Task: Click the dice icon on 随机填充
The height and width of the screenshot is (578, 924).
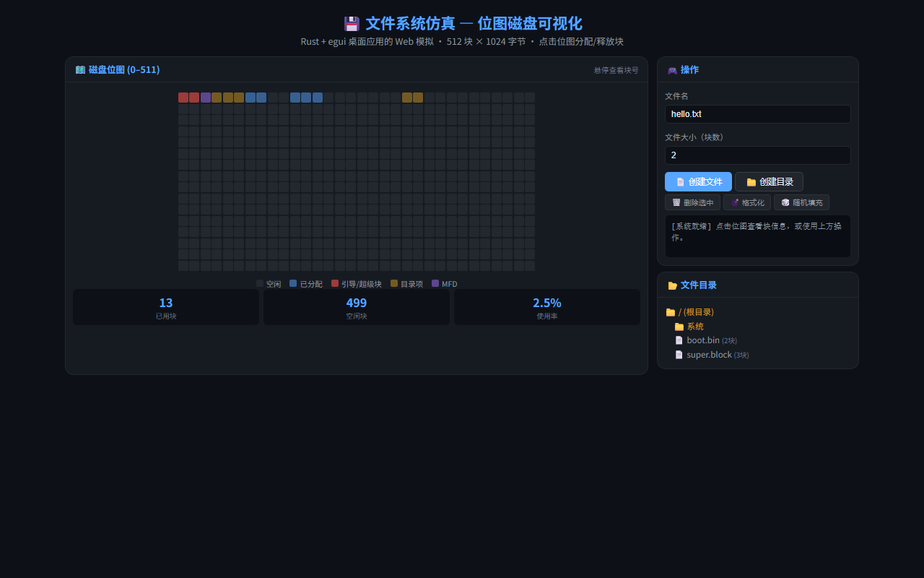Action: click(x=785, y=203)
